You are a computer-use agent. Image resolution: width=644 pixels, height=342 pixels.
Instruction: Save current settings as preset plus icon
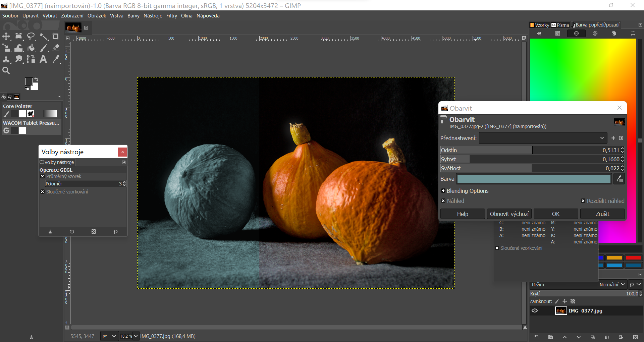613,138
